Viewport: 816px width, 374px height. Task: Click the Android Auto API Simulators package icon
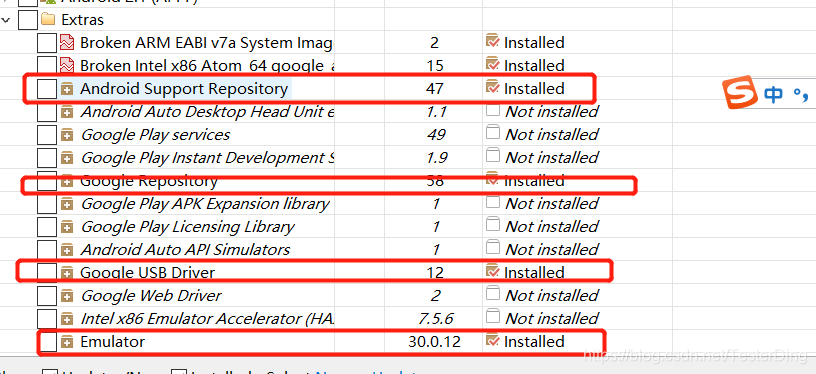click(x=67, y=250)
